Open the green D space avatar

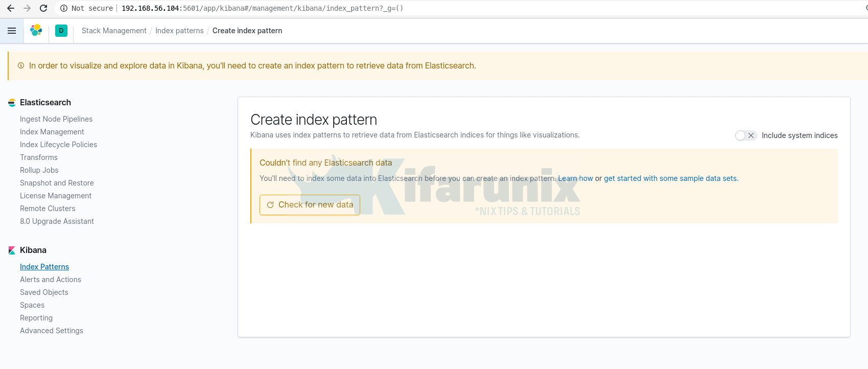pos(61,31)
